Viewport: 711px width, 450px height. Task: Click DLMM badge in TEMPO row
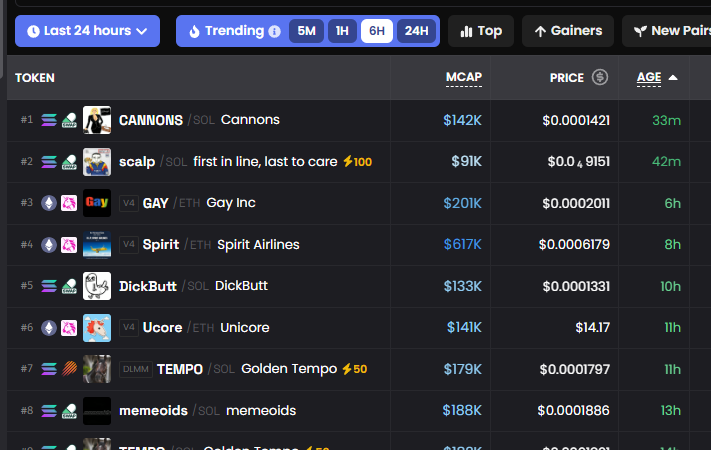click(x=136, y=369)
